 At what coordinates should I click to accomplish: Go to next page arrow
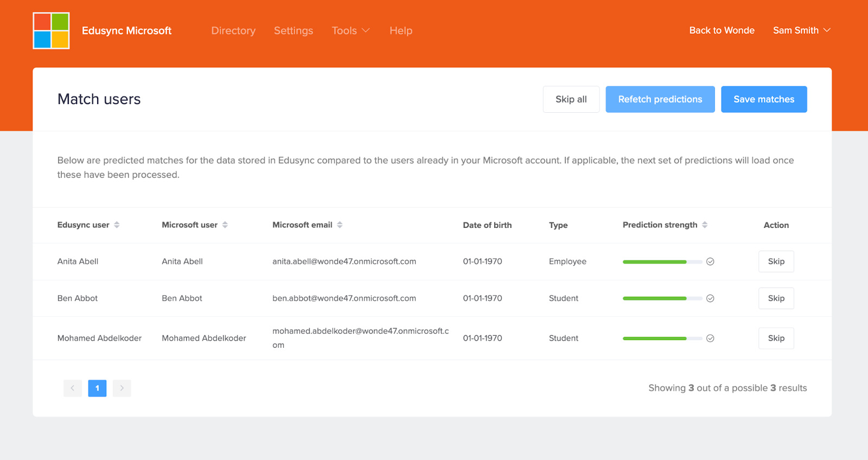122,388
